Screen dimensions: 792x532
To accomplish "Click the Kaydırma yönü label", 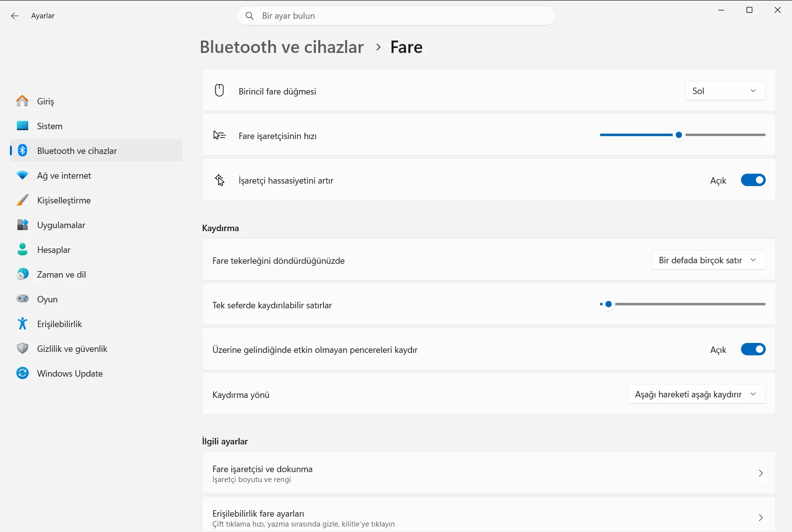I will (241, 394).
